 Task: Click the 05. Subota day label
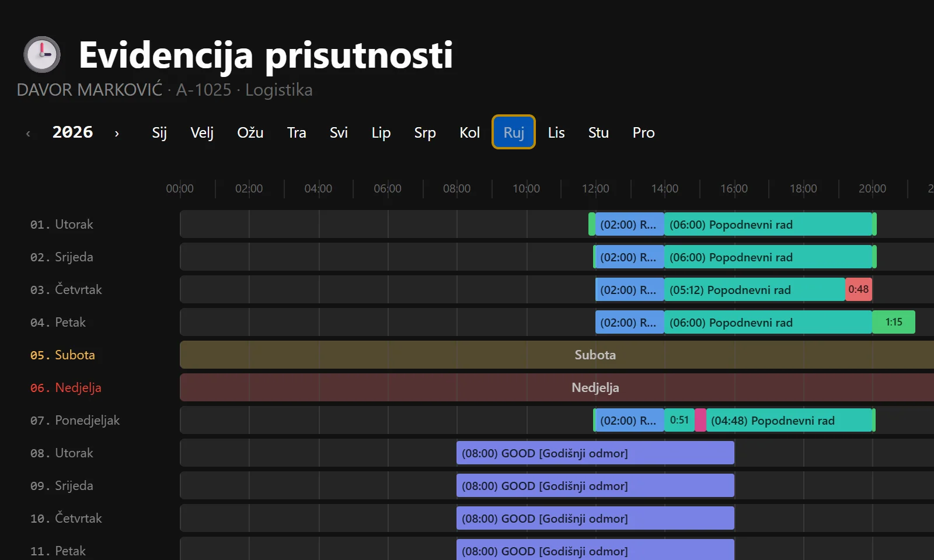[x=62, y=355]
